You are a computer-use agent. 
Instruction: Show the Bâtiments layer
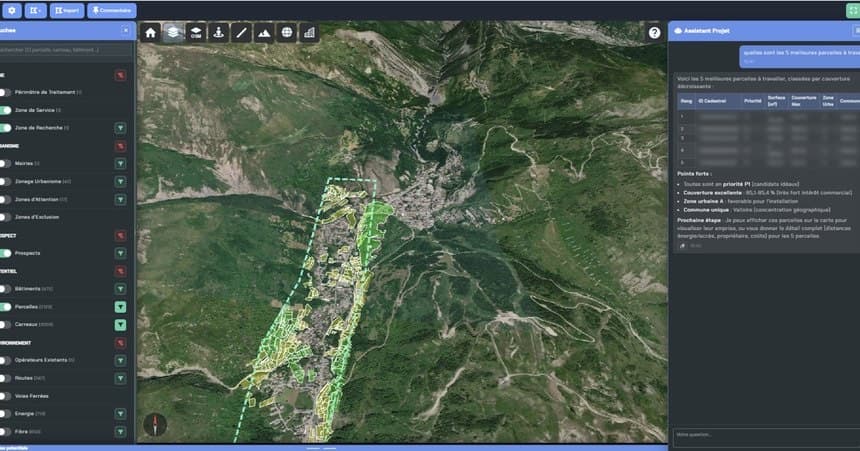5,289
